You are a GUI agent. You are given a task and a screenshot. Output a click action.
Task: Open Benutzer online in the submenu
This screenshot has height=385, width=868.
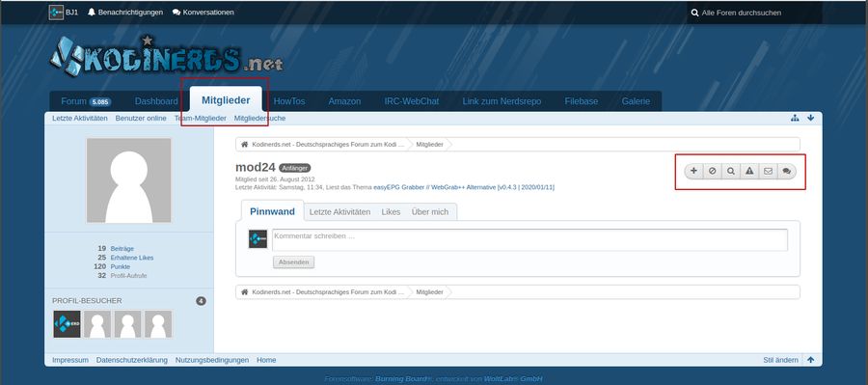coord(141,118)
